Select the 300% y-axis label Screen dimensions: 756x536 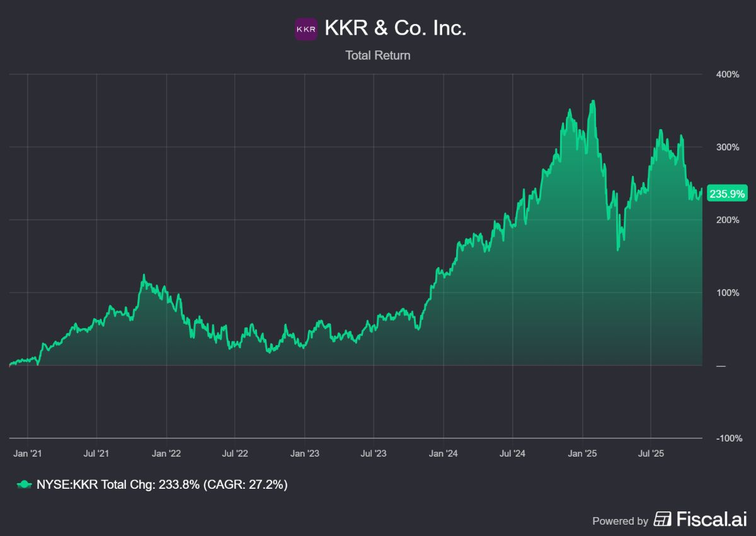tap(727, 147)
